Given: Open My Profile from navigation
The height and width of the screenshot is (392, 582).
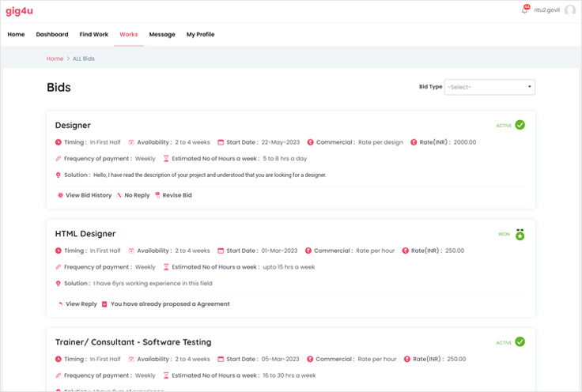Looking at the screenshot, I should point(200,35).
